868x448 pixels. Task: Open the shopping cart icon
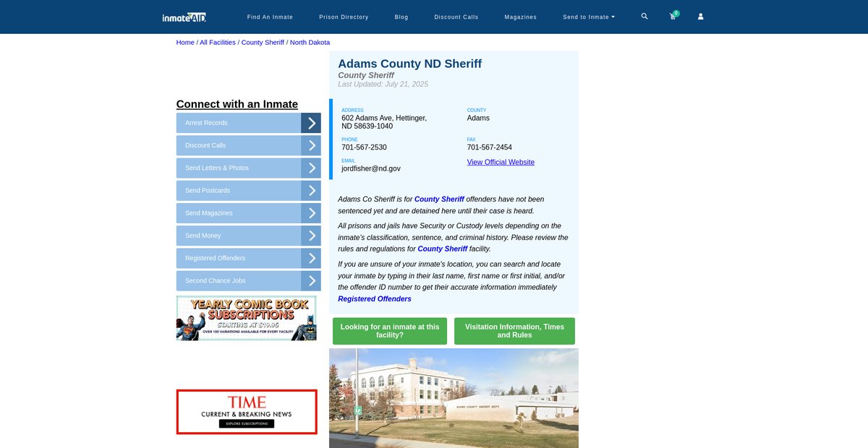click(x=673, y=17)
